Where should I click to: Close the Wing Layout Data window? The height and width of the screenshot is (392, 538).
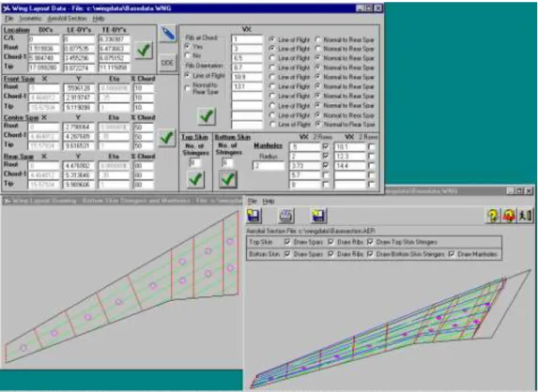[x=377, y=8]
